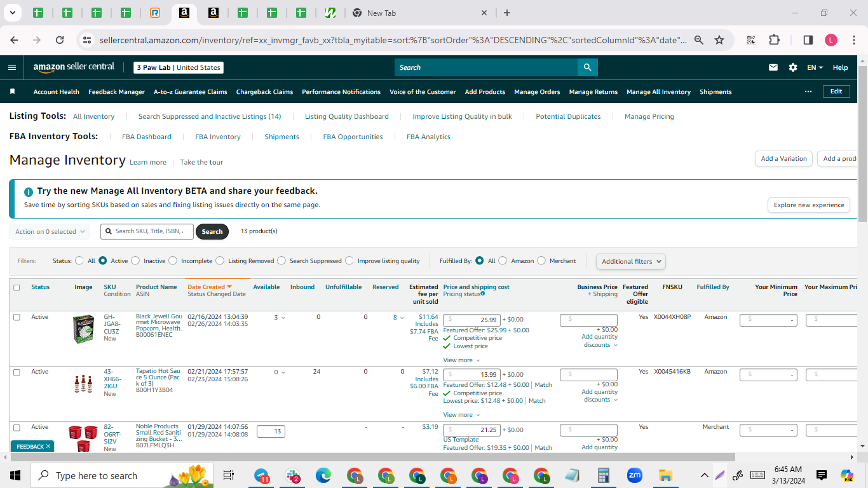Open the Windows Start menu
The height and width of the screenshot is (488, 868).
pyautogui.click(x=15, y=475)
